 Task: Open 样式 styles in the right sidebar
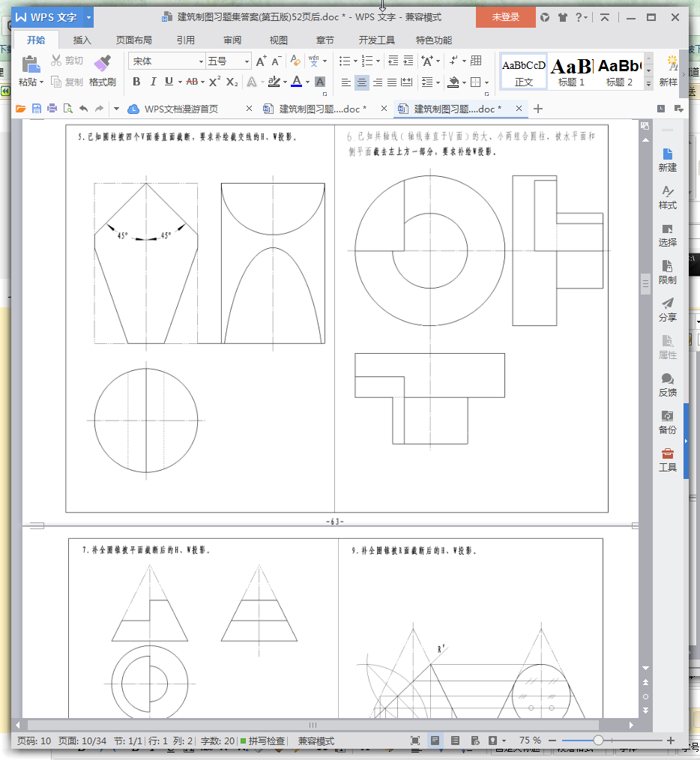pos(668,198)
